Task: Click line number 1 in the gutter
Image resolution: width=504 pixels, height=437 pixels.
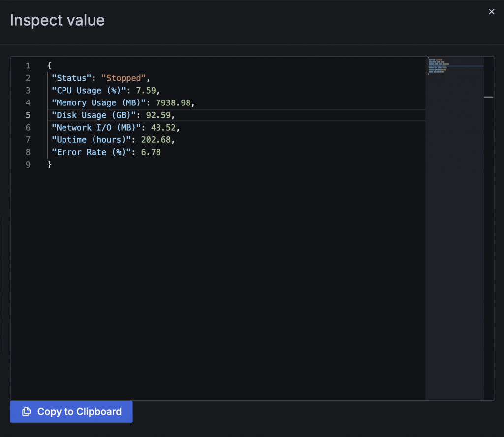Action: pos(28,66)
